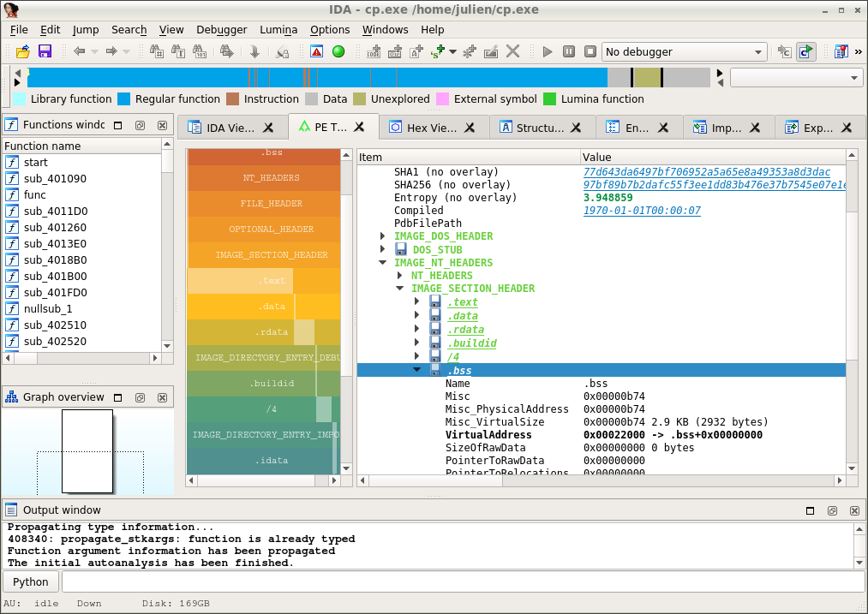Click the X delete toolbar icon
Screen dimensions: 868x614
512,51
